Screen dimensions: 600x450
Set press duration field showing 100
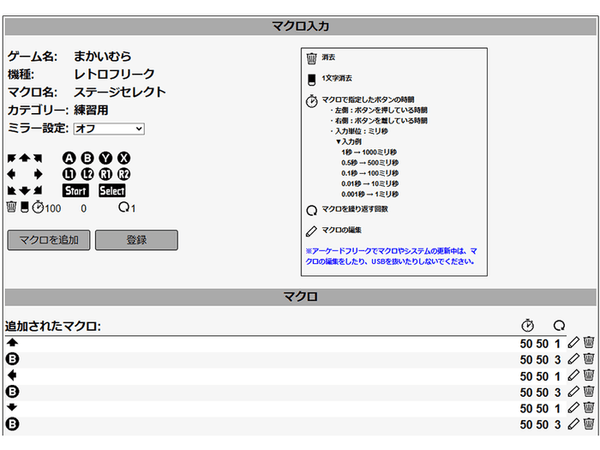click(53, 209)
